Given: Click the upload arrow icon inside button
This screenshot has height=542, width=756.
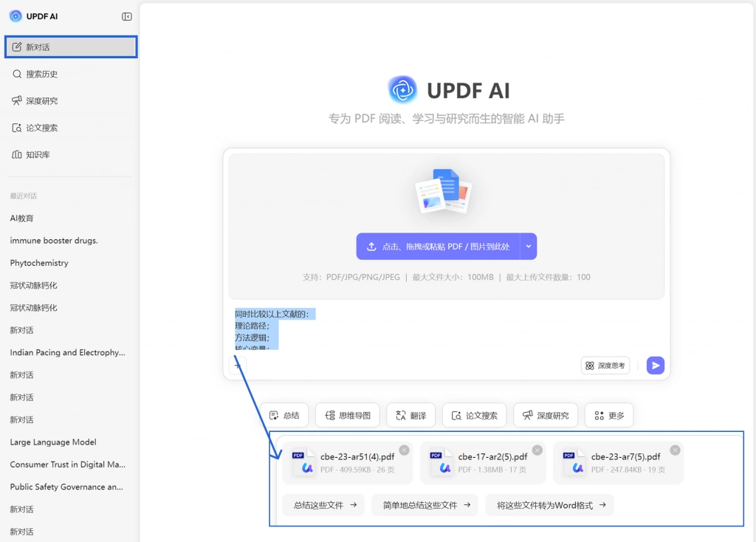Looking at the screenshot, I should (x=371, y=247).
